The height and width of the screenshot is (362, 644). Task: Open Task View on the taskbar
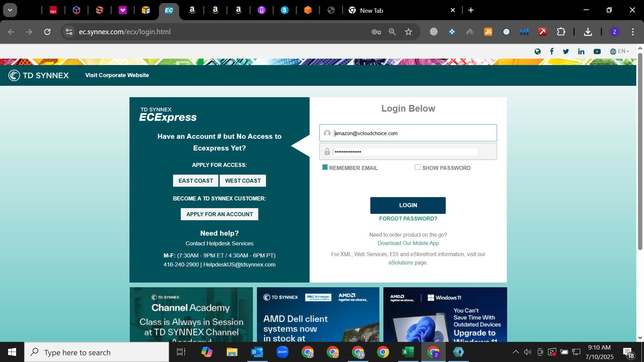tap(181, 352)
